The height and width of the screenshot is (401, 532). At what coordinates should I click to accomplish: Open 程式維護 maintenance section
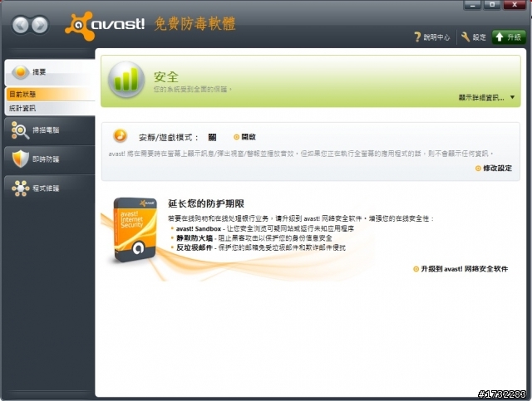click(x=50, y=188)
